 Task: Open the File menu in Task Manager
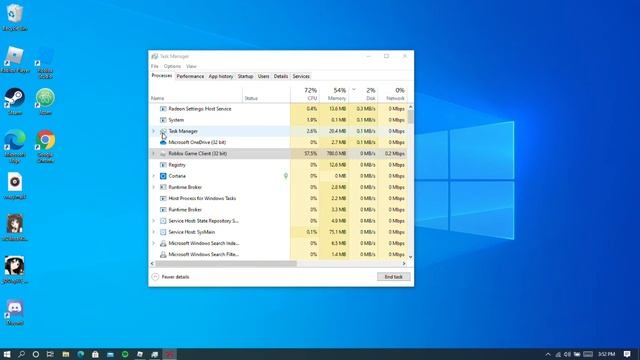(x=155, y=66)
